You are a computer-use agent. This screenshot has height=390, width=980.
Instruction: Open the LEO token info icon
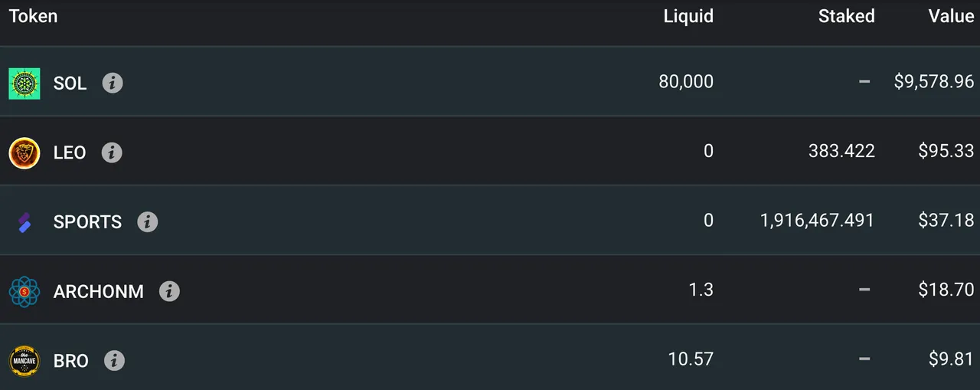pos(112,152)
